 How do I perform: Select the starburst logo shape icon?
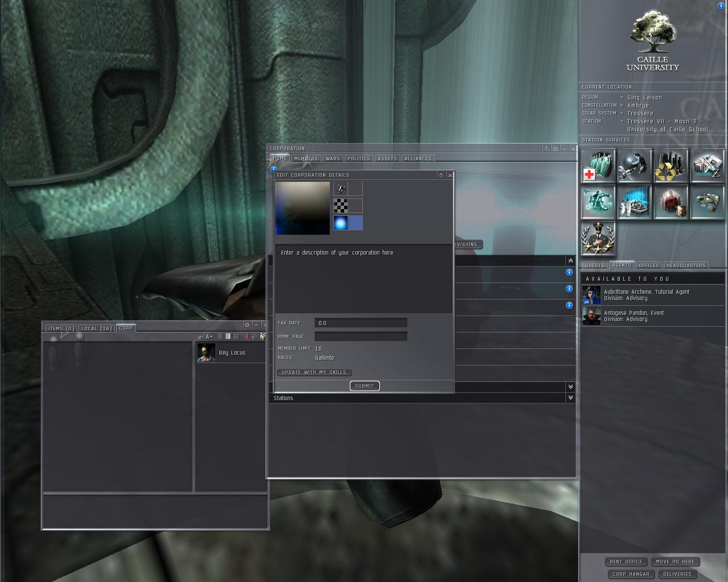(341, 189)
